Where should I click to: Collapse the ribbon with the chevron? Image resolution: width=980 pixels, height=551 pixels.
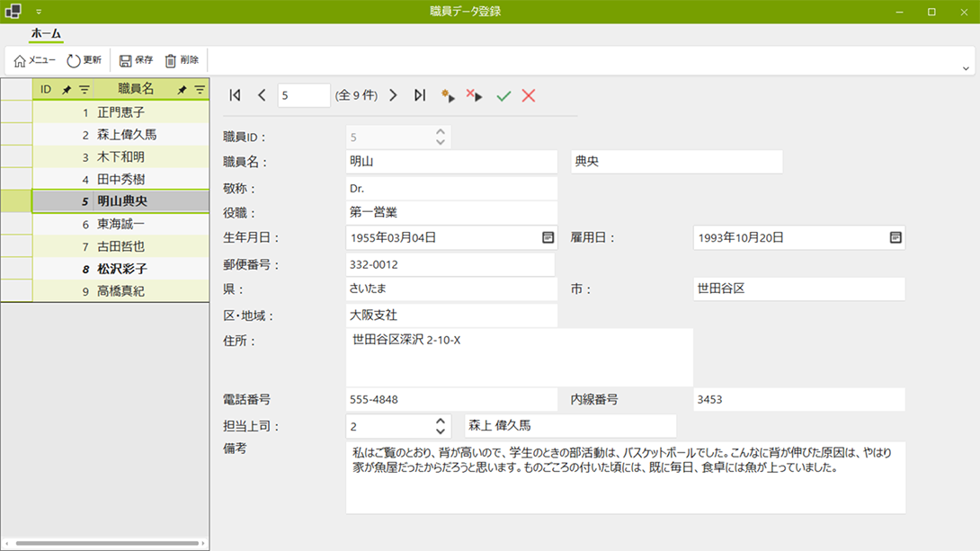pos(966,68)
